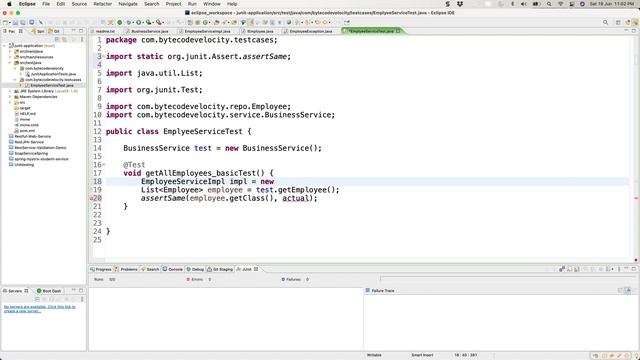Click the Debug (bug) launch toolbar icon

pyautogui.click(x=129, y=22)
